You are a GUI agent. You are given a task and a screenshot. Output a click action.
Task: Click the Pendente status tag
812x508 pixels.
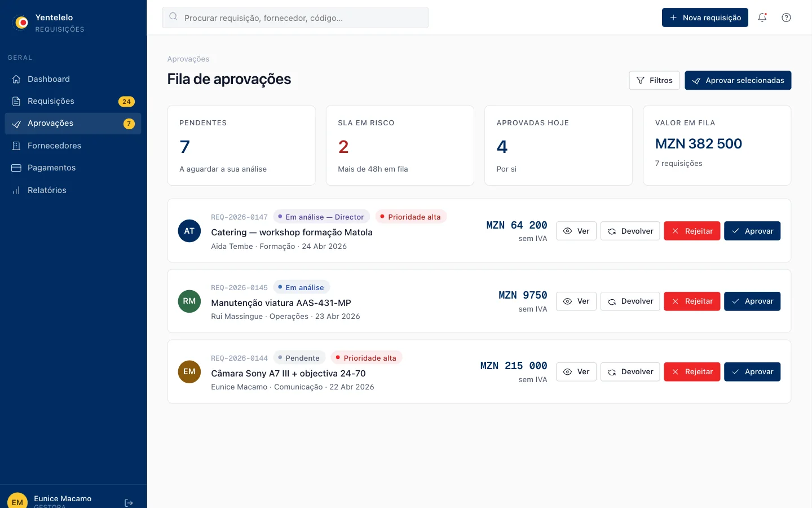coord(299,358)
